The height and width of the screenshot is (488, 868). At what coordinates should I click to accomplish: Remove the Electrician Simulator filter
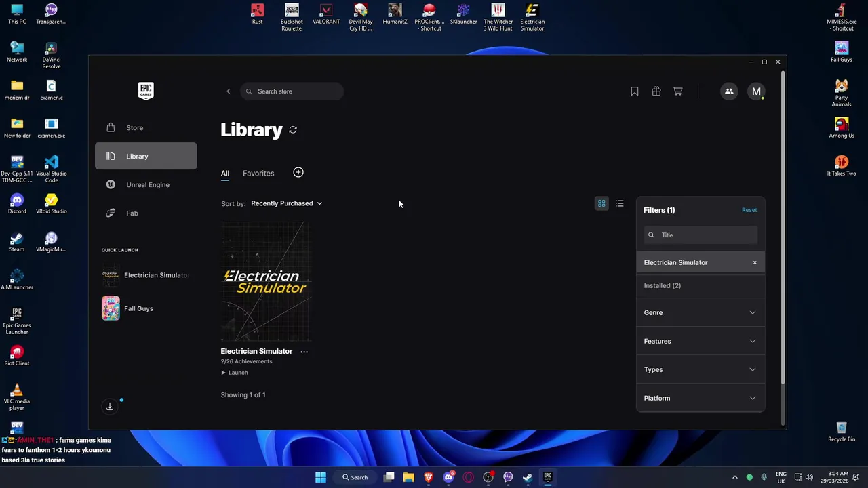(755, 262)
